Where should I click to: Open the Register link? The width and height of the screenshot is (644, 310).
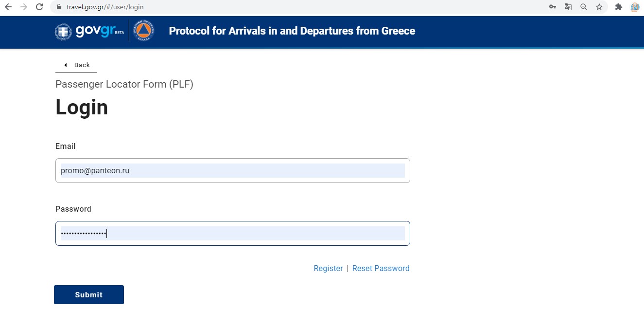[x=328, y=269]
